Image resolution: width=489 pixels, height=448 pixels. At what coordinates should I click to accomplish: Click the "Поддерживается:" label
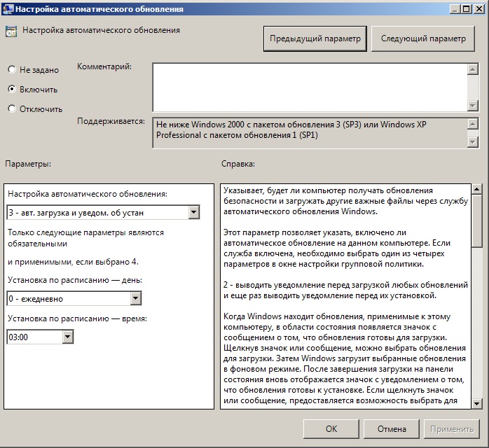click(111, 121)
